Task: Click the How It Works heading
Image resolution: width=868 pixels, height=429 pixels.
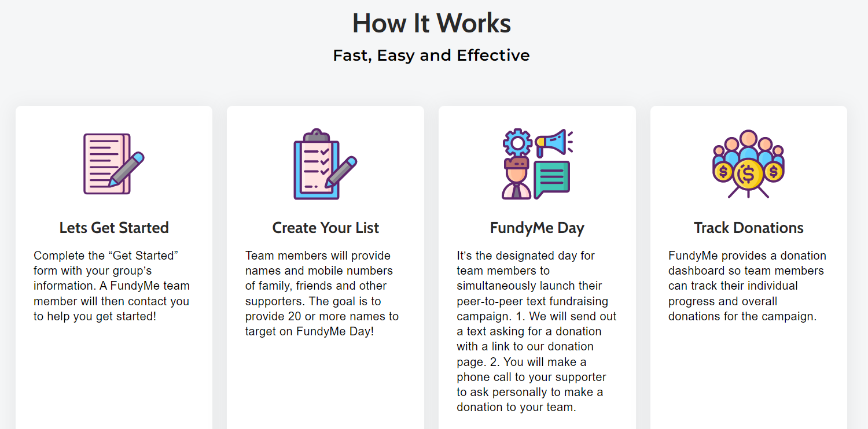Action: point(432,23)
